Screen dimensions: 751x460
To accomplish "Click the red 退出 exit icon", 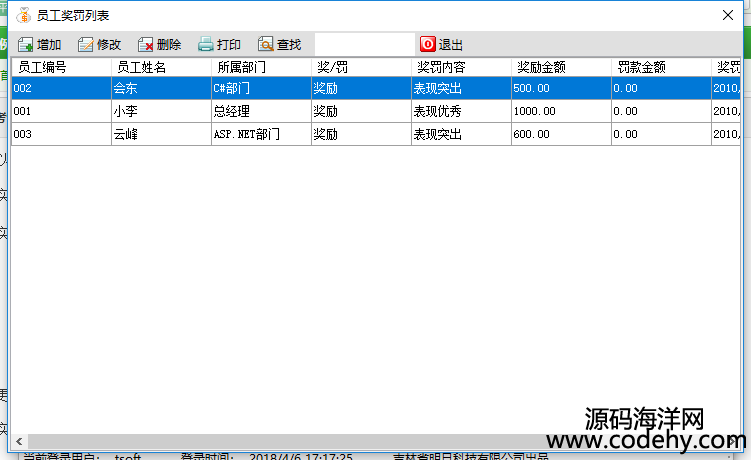I will tap(427, 44).
